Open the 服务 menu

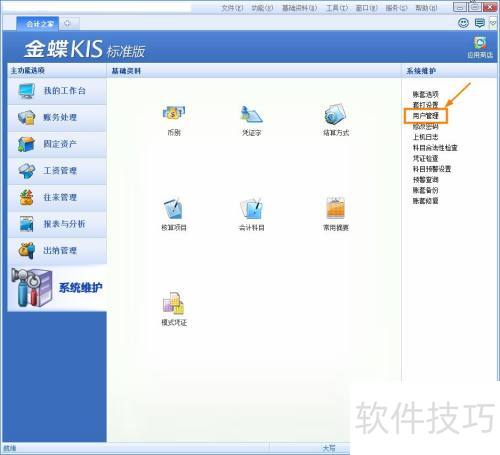396,8
